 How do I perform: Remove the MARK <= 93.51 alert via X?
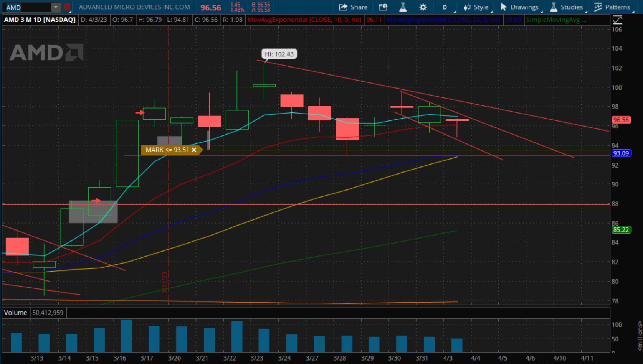point(194,150)
